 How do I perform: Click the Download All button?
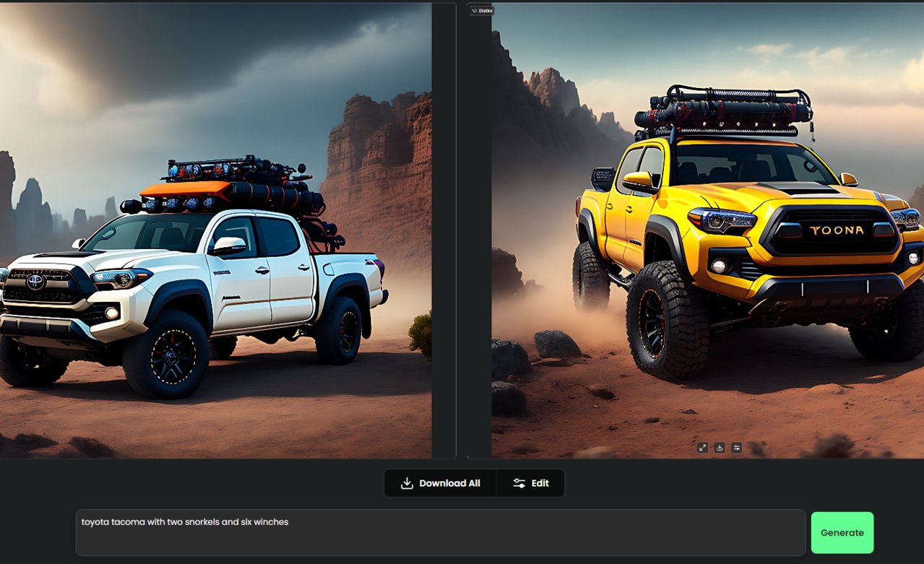440,483
